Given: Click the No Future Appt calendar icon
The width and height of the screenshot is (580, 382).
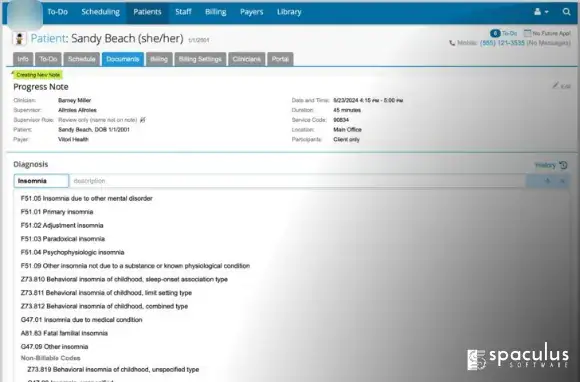Looking at the screenshot, I should [527, 33].
